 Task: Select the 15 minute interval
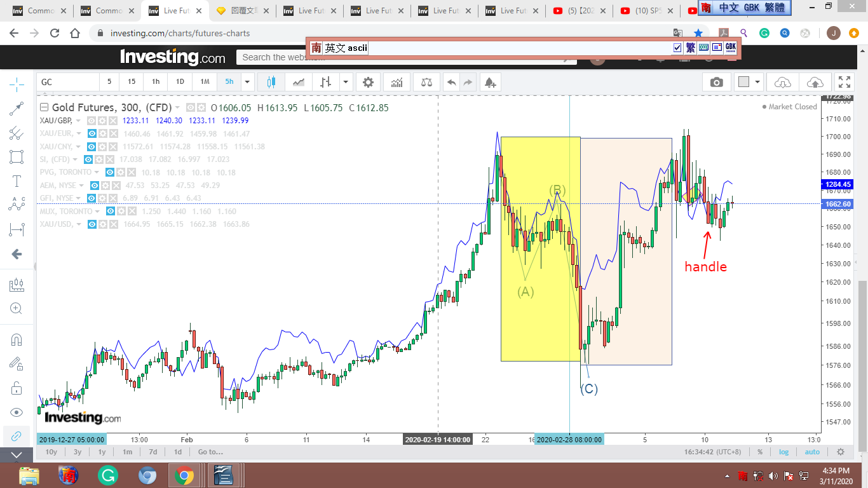(x=132, y=81)
